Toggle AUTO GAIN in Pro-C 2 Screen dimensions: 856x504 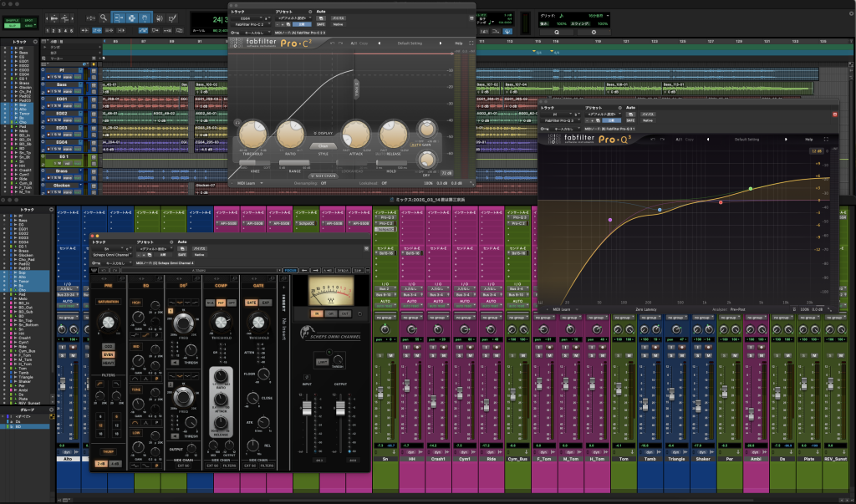click(420, 145)
